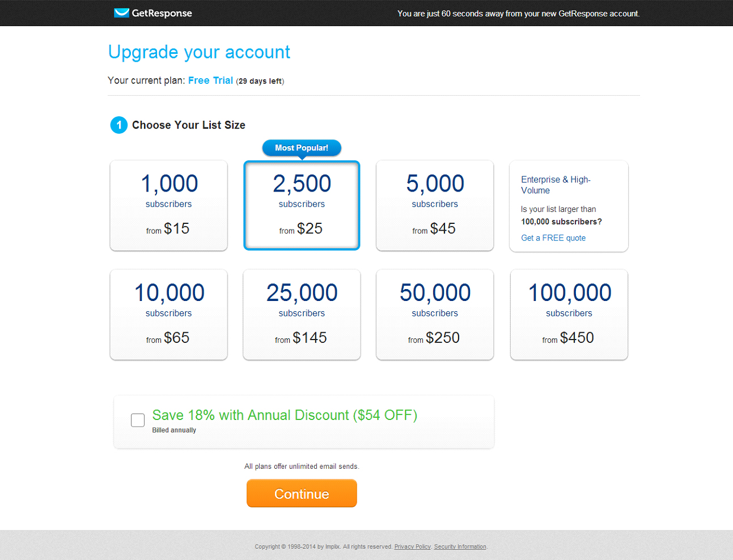The height and width of the screenshot is (560, 733).
Task: Open the Get a FREE quote link
Action: click(553, 238)
